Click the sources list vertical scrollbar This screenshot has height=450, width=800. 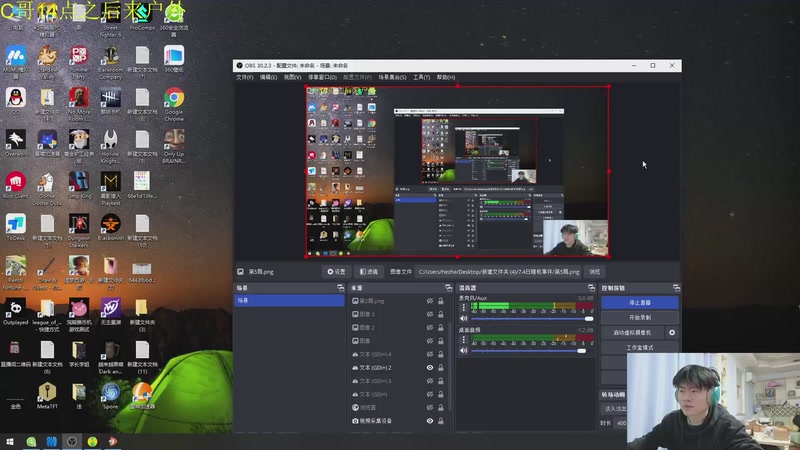(x=449, y=365)
